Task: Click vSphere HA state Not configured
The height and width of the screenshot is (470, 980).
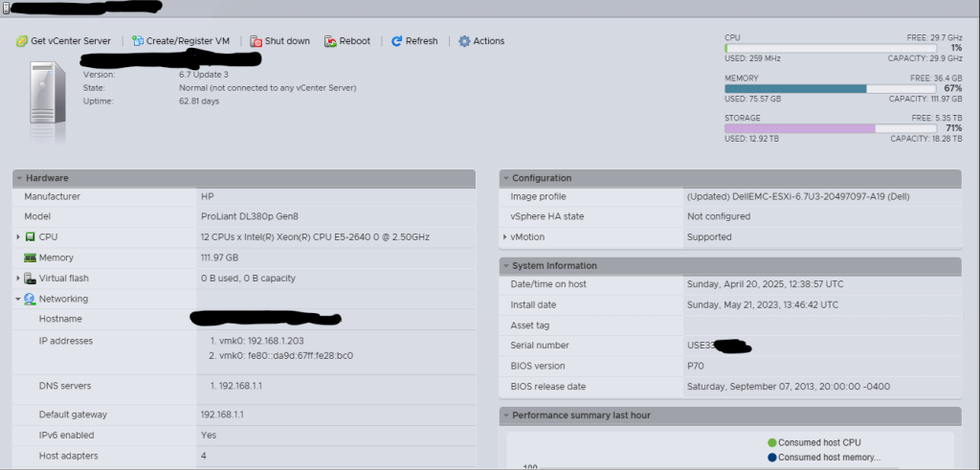Action: tap(719, 216)
